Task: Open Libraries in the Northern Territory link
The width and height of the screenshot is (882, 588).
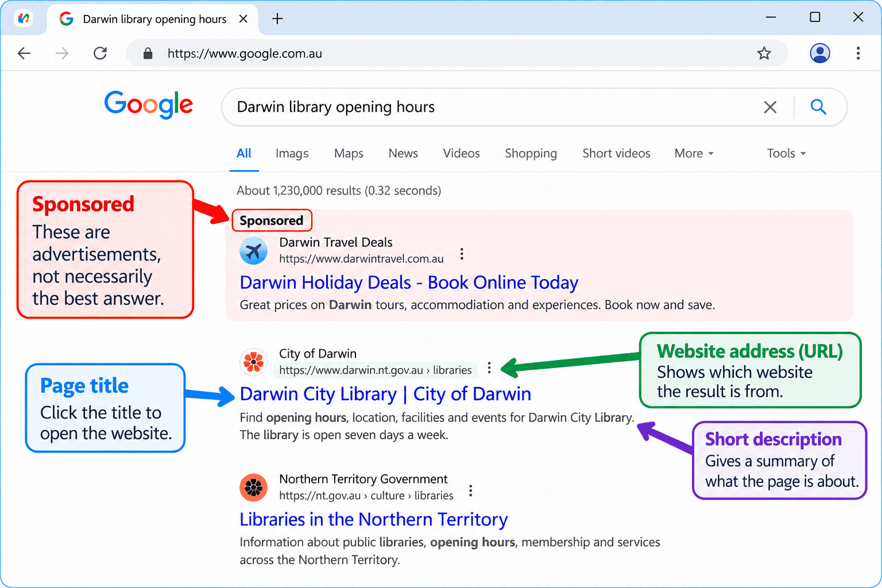Action: (x=374, y=519)
